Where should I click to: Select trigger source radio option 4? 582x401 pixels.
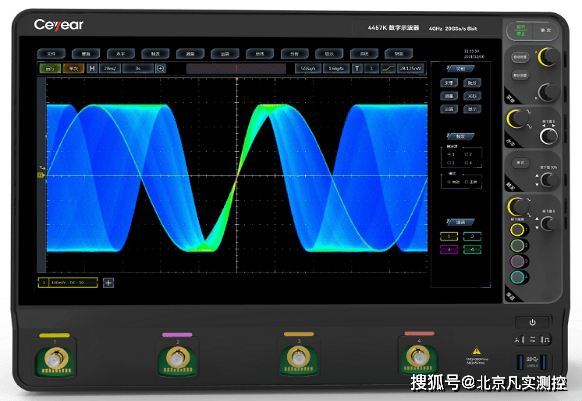[x=468, y=163]
